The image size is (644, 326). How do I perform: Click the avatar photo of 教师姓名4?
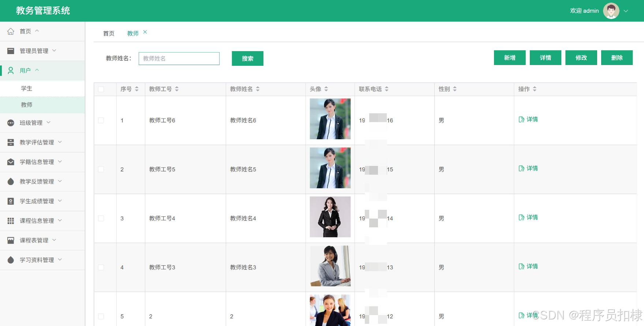coord(330,217)
